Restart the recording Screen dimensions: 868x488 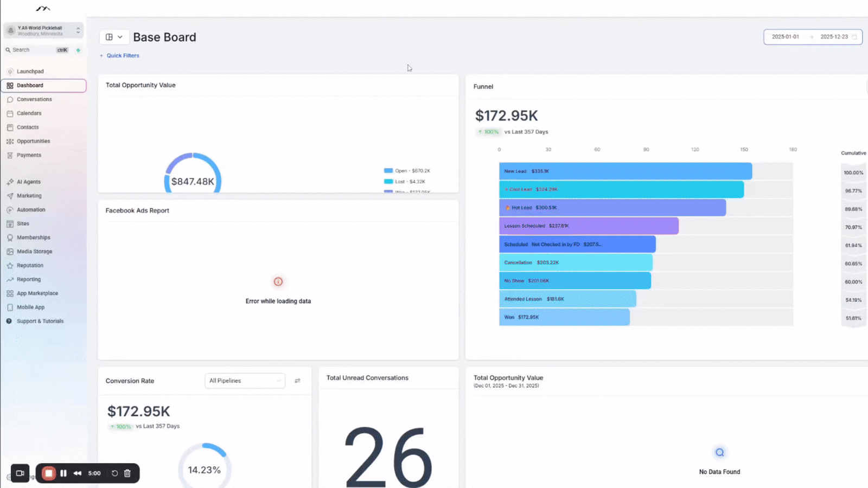pyautogui.click(x=114, y=473)
